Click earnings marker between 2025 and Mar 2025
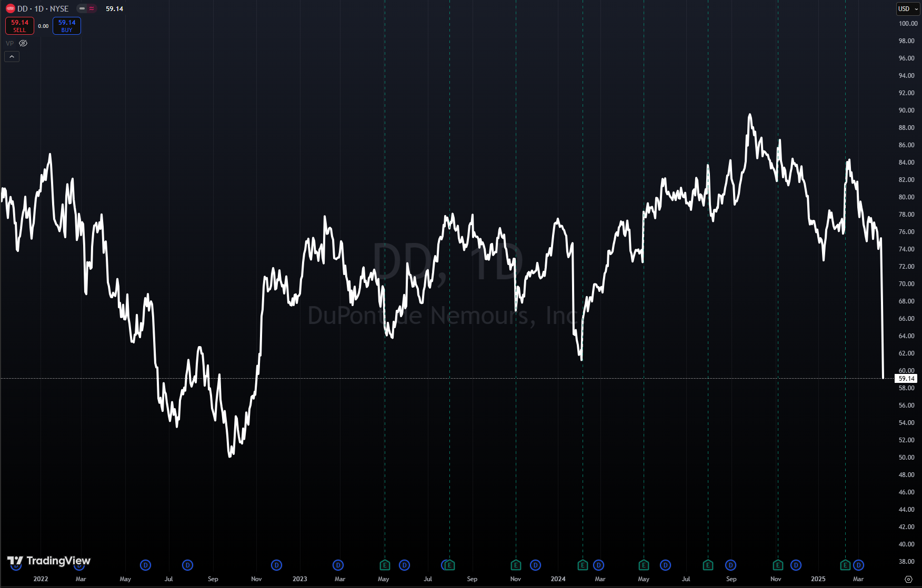Image resolution: width=922 pixels, height=588 pixels. pos(845,565)
